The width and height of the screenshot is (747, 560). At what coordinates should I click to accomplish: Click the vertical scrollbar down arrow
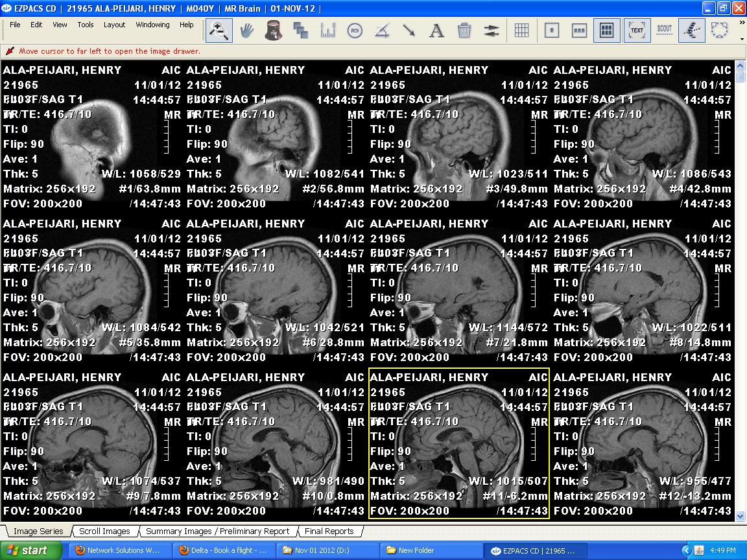point(741,517)
